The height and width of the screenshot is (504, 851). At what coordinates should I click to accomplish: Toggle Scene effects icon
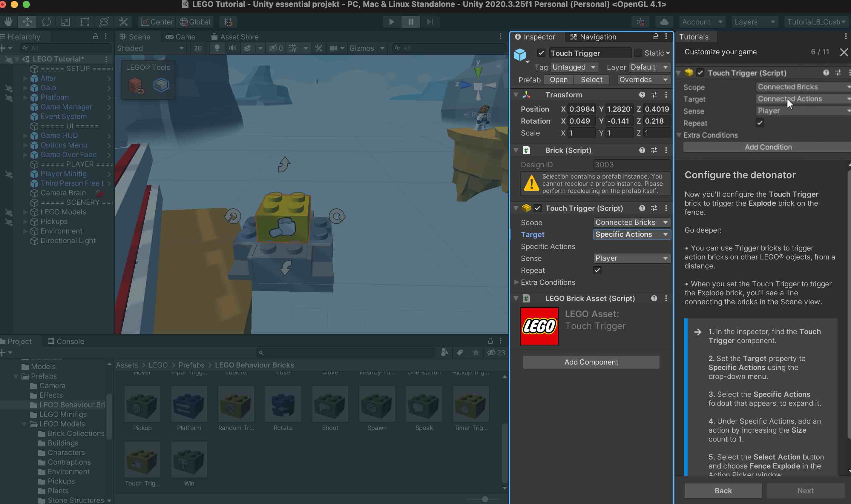248,48
